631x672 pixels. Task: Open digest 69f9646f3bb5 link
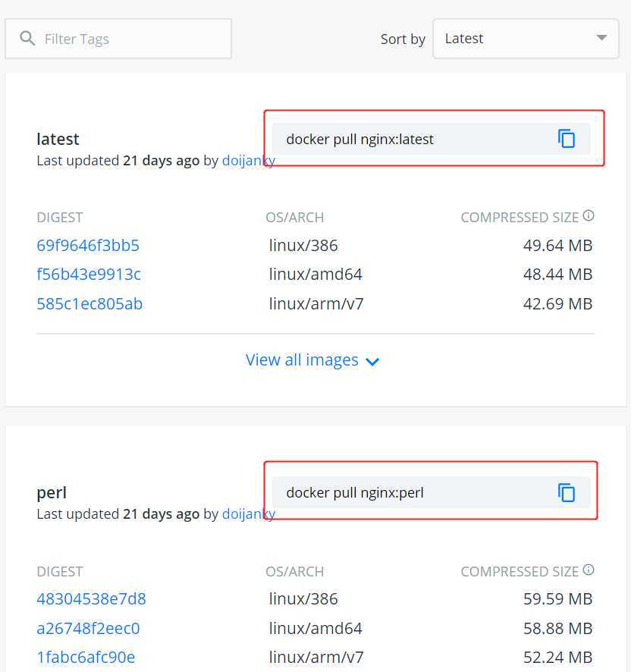[x=88, y=245]
